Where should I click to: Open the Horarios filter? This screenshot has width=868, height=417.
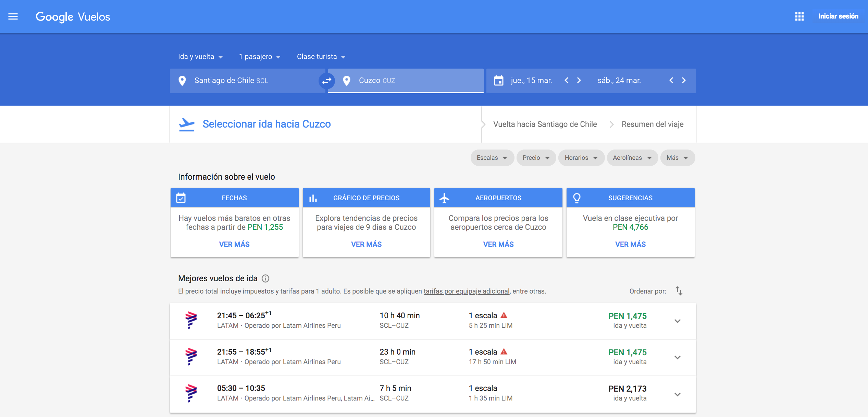(581, 158)
